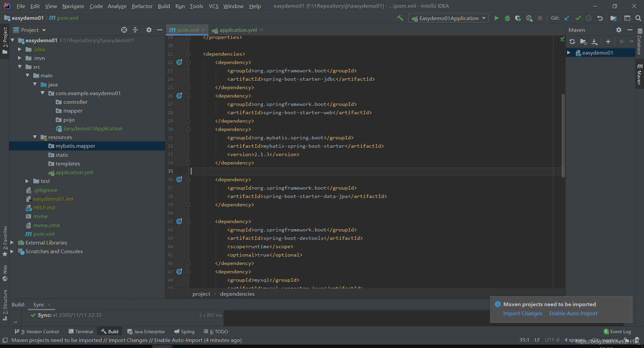Close the Sync build tab

pos(49,304)
